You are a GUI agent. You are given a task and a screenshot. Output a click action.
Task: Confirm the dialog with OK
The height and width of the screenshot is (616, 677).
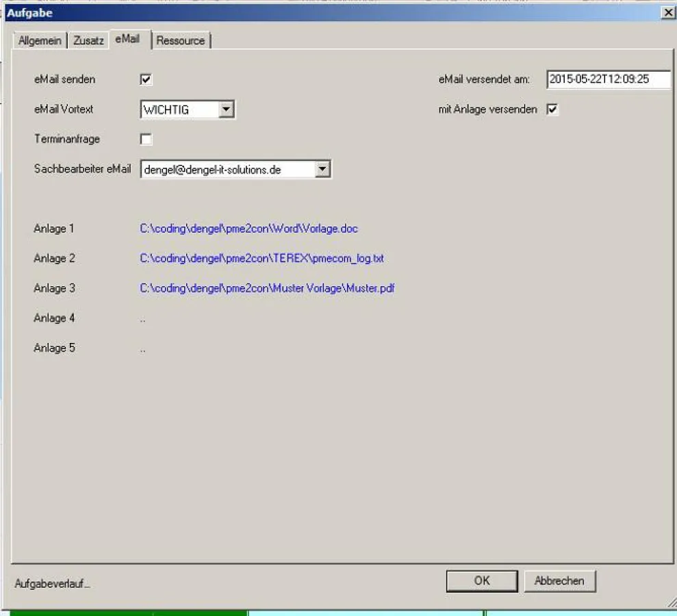(481, 581)
